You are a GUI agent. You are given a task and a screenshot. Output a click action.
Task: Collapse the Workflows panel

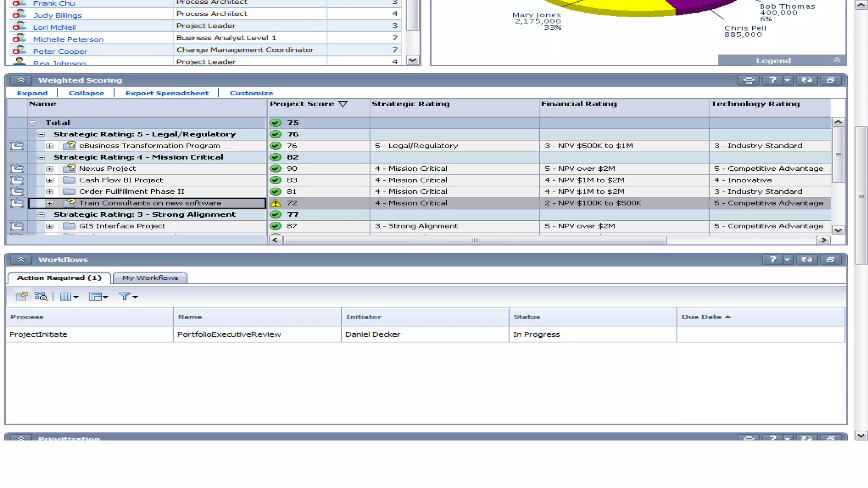click(x=21, y=260)
